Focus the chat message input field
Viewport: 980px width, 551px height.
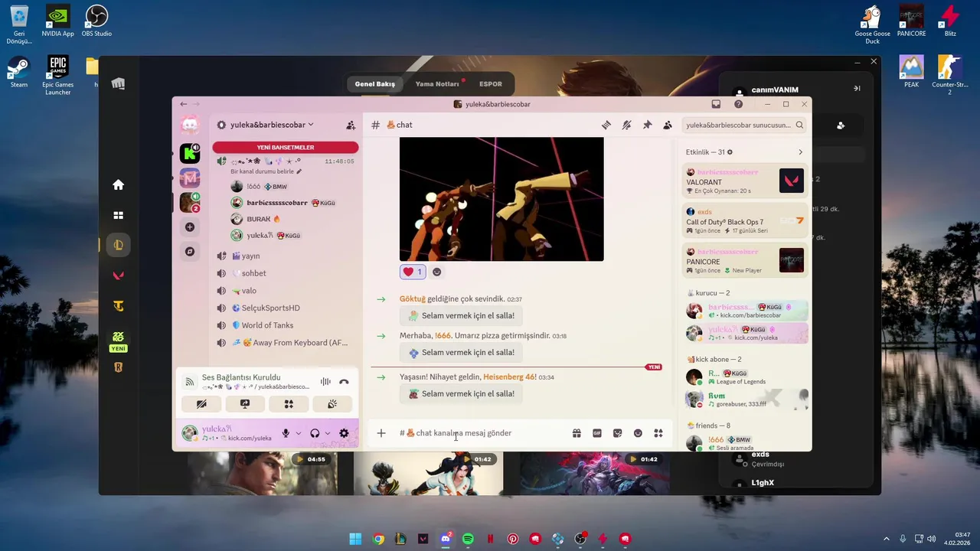pos(482,433)
